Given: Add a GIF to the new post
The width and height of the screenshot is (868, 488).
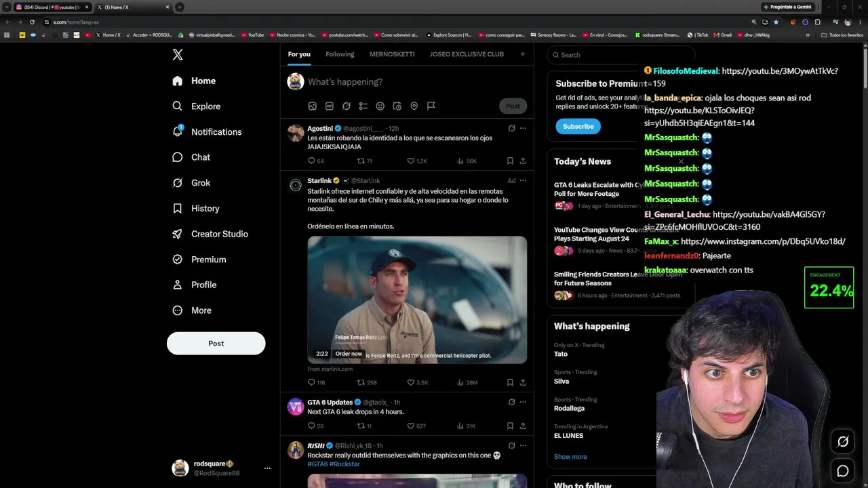Looking at the screenshot, I should point(329,106).
